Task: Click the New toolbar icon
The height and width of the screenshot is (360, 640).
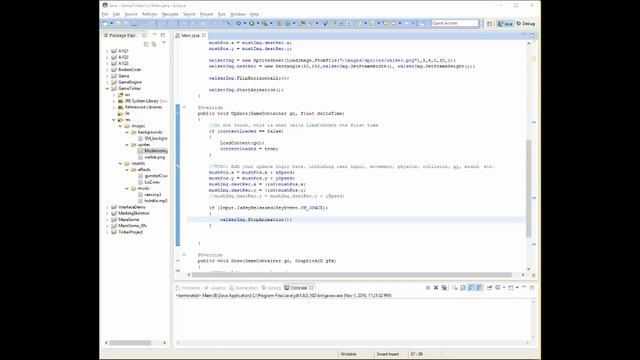Action: (106, 24)
